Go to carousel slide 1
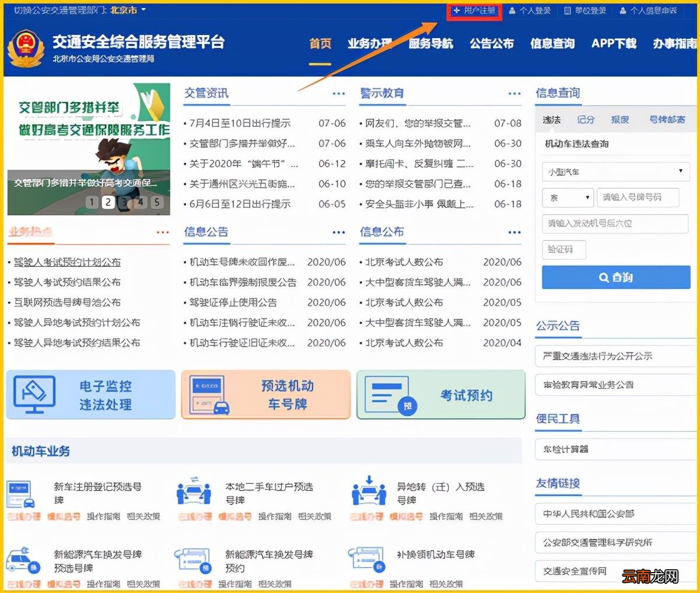Viewport: 700px width, 593px height. tap(92, 202)
